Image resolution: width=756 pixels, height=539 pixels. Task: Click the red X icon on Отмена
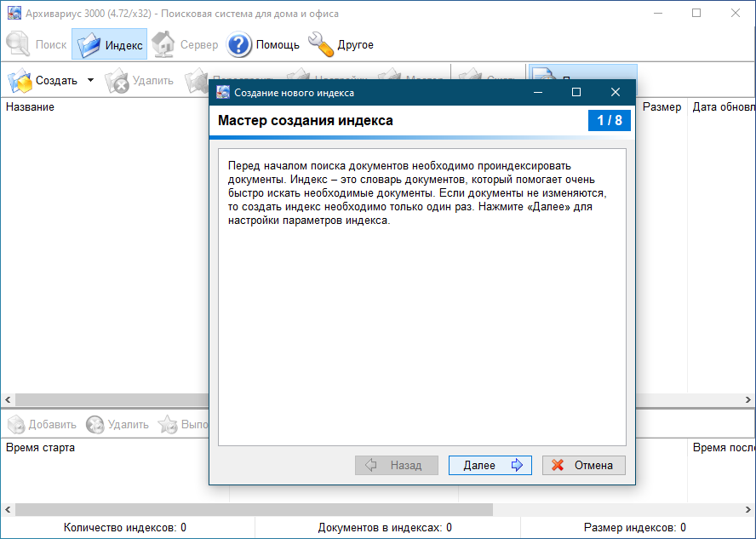coord(558,465)
